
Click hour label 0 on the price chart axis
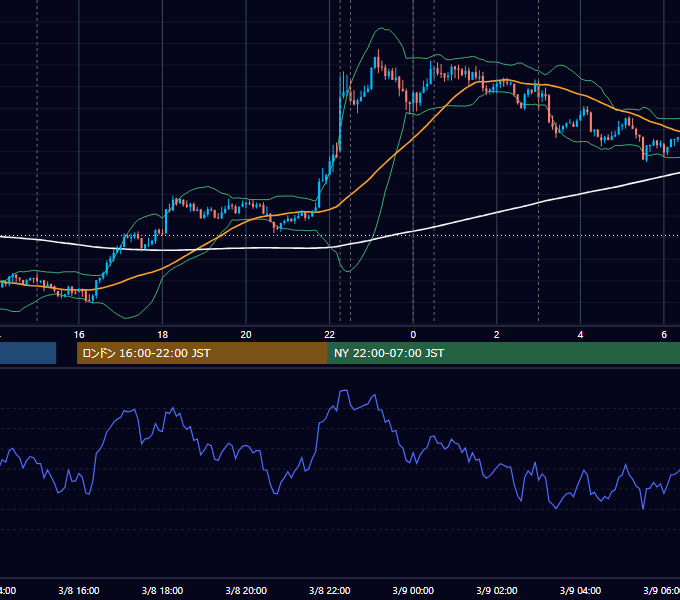(x=413, y=334)
